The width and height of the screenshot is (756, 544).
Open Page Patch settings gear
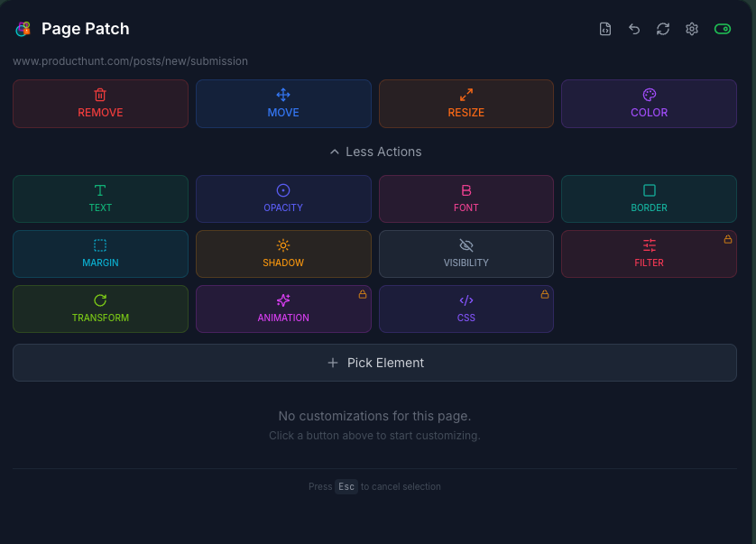click(692, 28)
